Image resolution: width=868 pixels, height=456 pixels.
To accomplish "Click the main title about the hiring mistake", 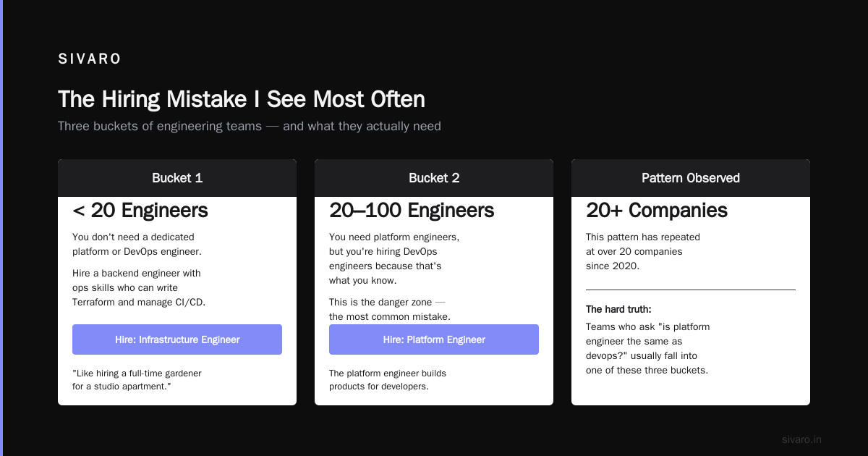I will coord(242,99).
